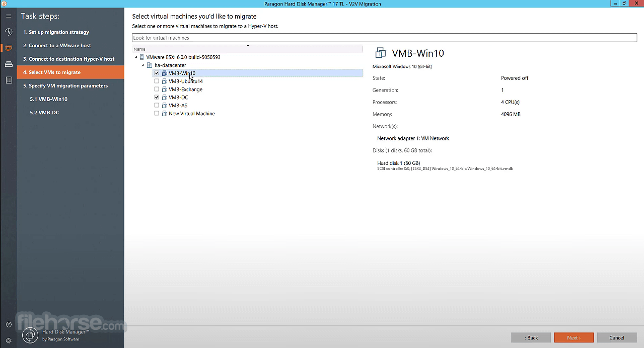Click the Name column header
The height and width of the screenshot is (348, 644).
pyautogui.click(x=248, y=49)
